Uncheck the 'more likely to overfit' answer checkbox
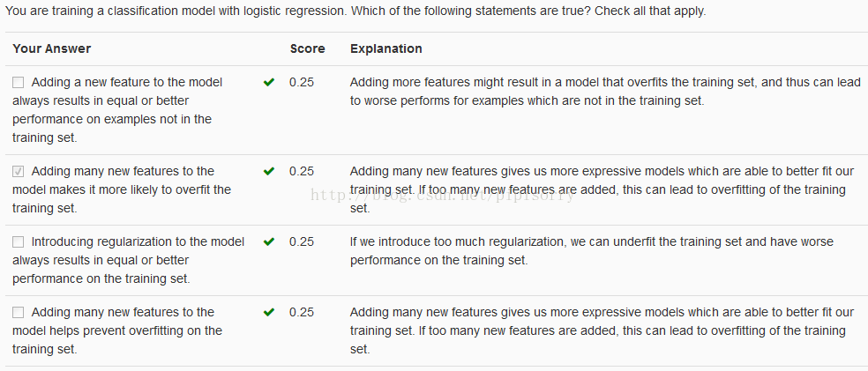 tap(19, 171)
